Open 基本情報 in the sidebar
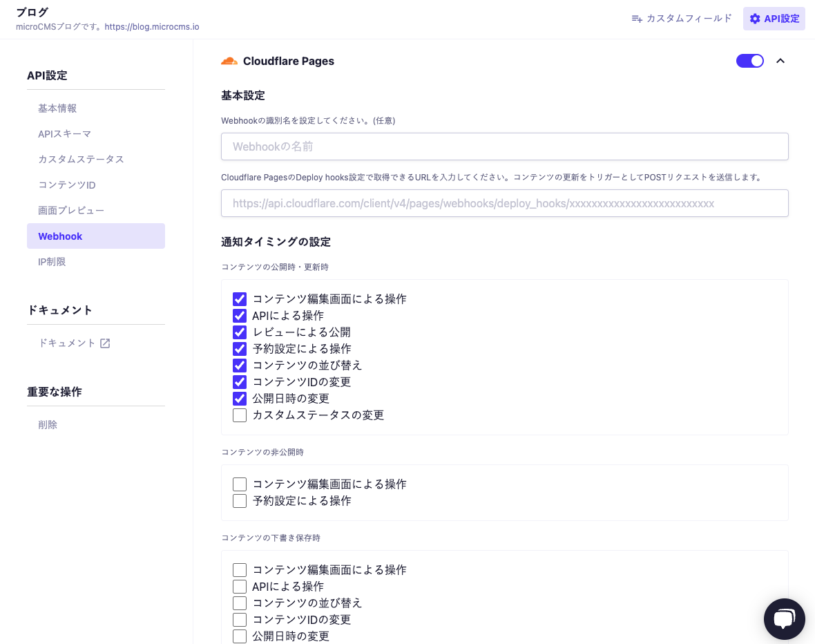The width and height of the screenshot is (815, 644). (x=57, y=108)
